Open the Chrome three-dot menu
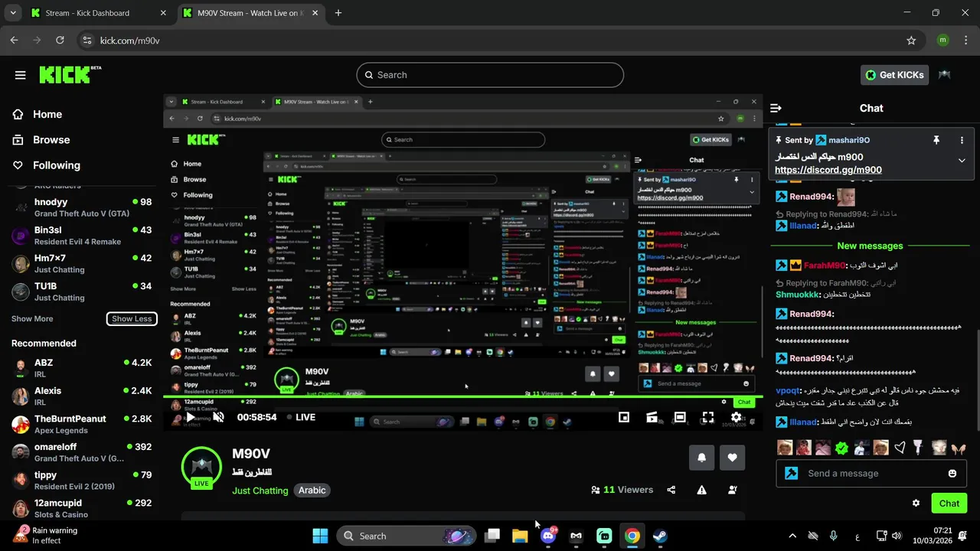The width and height of the screenshot is (980, 551). (x=966, y=41)
